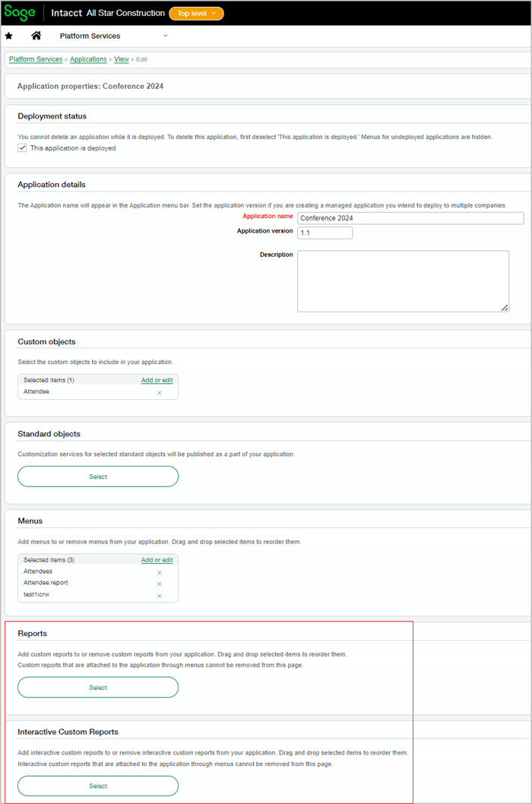Open the Top level entity dropdown
The width and height of the screenshot is (532, 804).
[x=196, y=13]
